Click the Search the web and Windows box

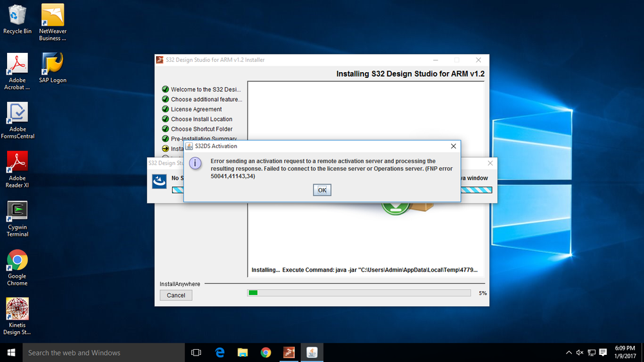(x=104, y=352)
